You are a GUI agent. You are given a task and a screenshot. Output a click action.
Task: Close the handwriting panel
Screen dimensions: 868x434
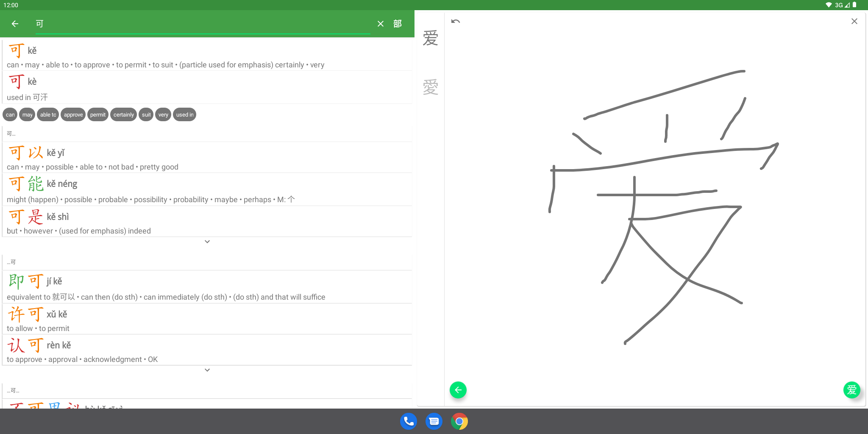(854, 21)
